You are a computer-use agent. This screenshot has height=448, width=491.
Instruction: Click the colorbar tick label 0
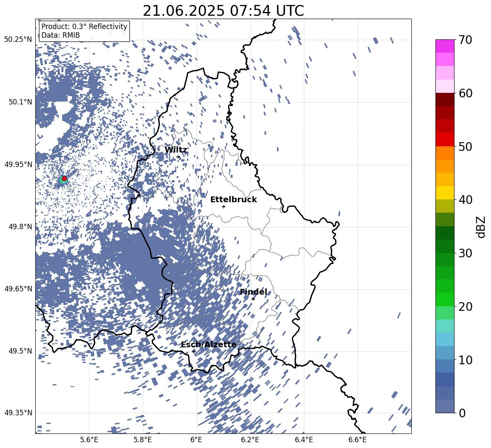tap(462, 413)
